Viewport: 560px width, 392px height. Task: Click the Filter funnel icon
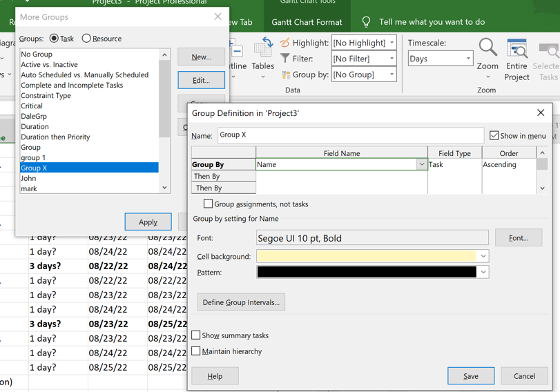(285, 59)
